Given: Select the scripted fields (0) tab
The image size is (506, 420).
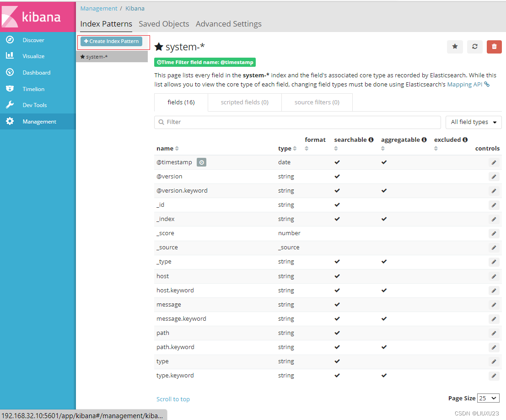Looking at the screenshot, I should click(245, 102).
